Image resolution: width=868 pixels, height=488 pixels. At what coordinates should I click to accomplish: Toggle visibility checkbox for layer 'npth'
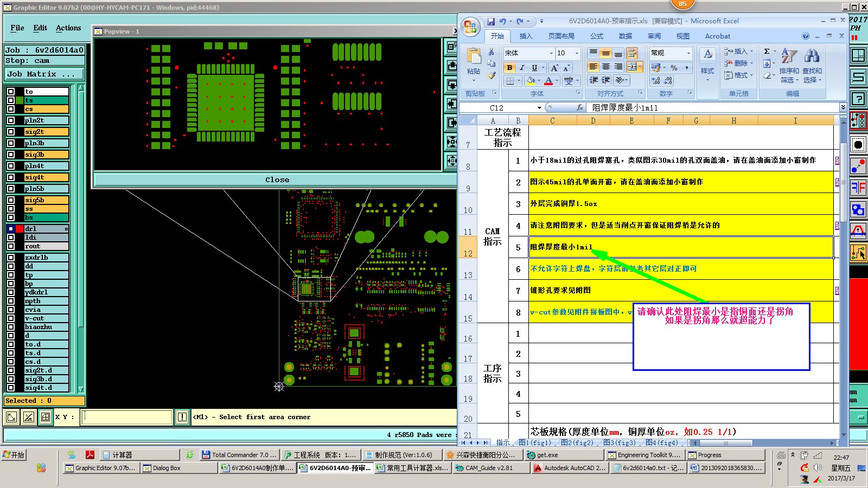pyautogui.click(x=11, y=301)
